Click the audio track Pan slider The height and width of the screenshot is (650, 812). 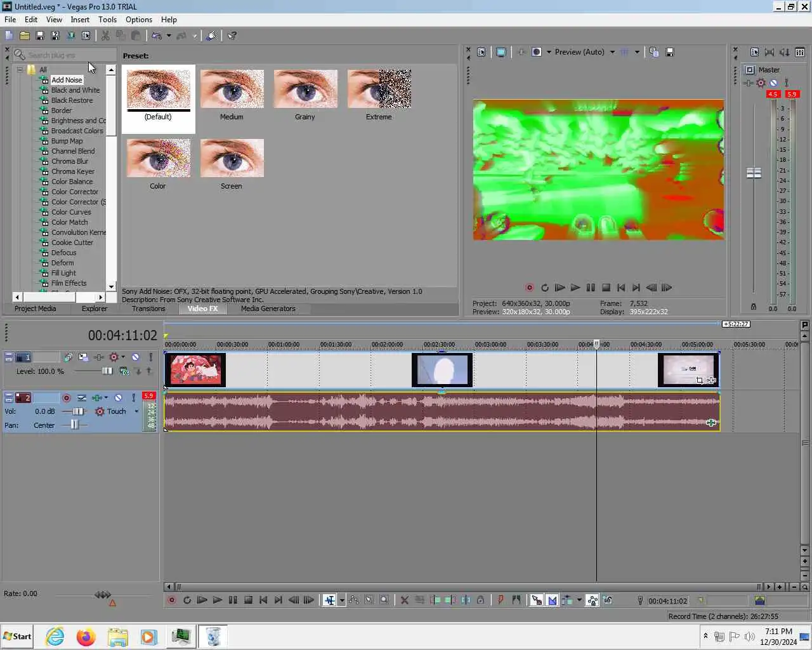(x=75, y=425)
